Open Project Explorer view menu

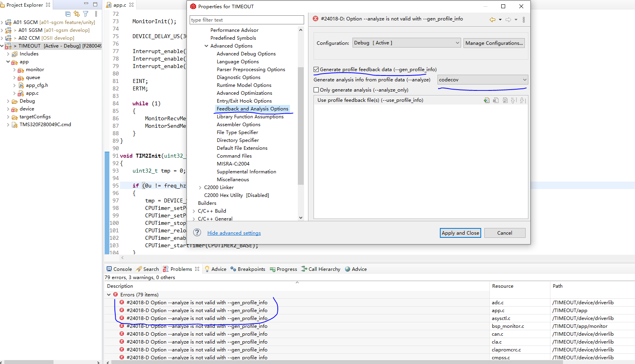click(96, 14)
